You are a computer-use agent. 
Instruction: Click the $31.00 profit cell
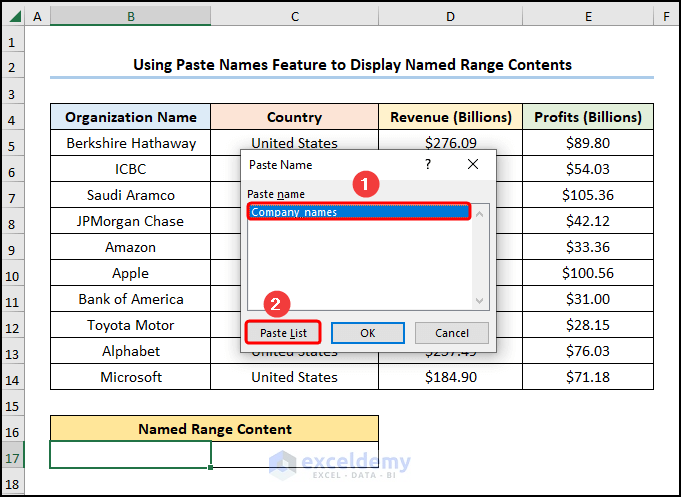(x=588, y=299)
